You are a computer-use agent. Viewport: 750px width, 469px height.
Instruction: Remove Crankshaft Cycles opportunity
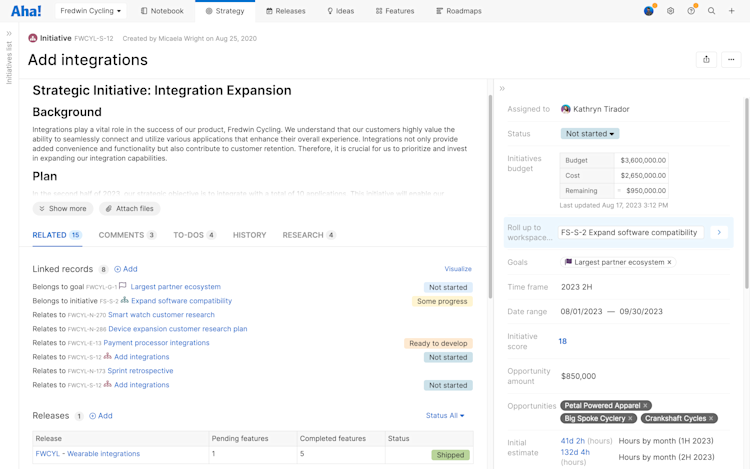point(711,418)
